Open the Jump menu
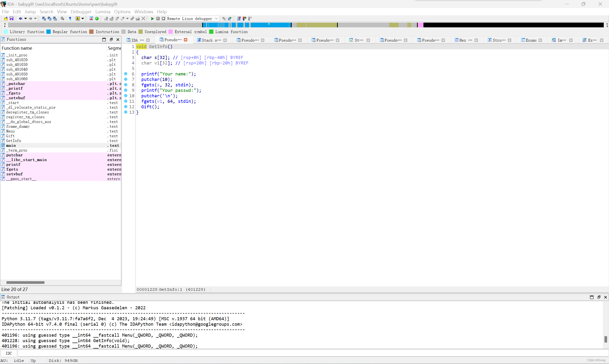Viewport: 609px width, 364px height. 30,11
